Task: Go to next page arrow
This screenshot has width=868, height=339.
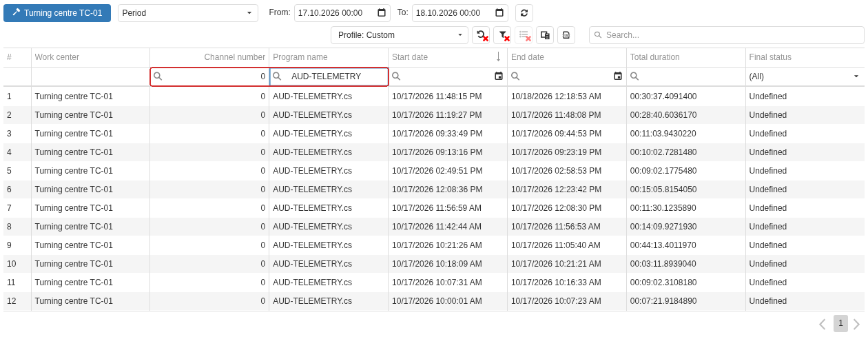Action: [x=856, y=324]
